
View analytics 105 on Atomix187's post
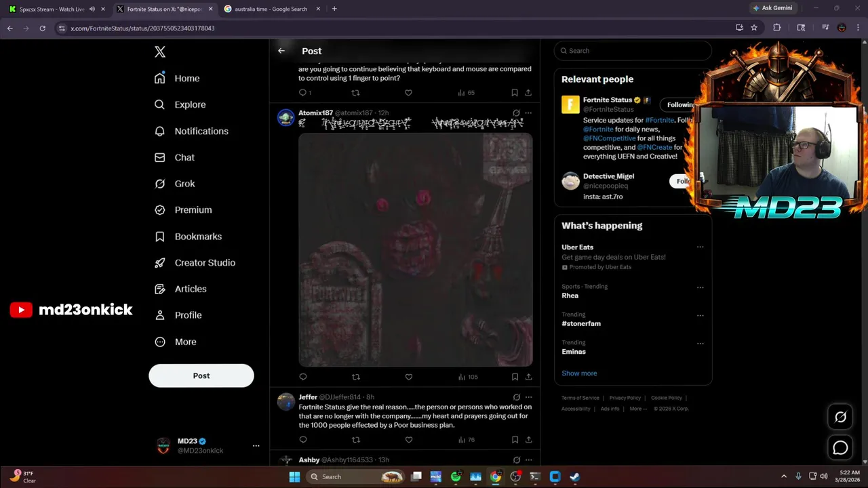click(468, 377)
